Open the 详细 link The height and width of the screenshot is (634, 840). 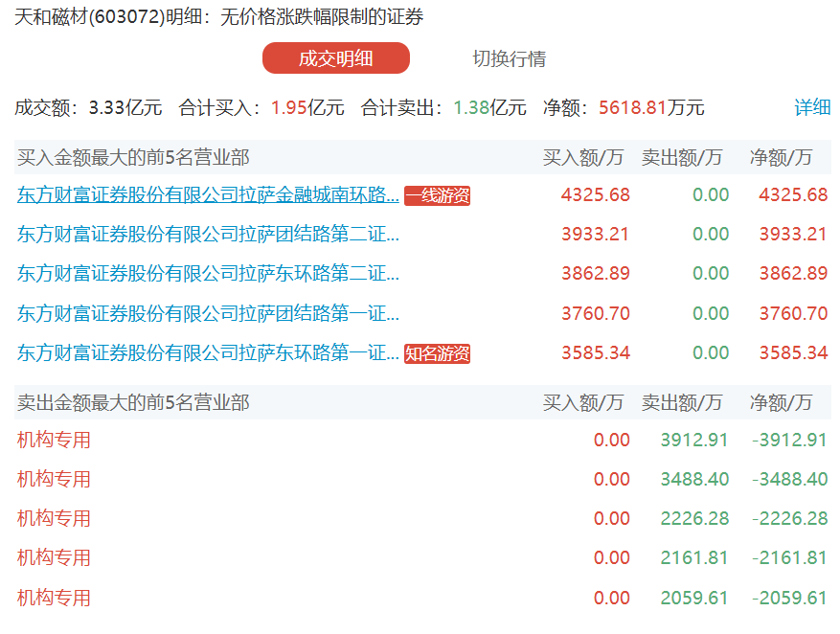pyautogui.click(x=812, y=107)
